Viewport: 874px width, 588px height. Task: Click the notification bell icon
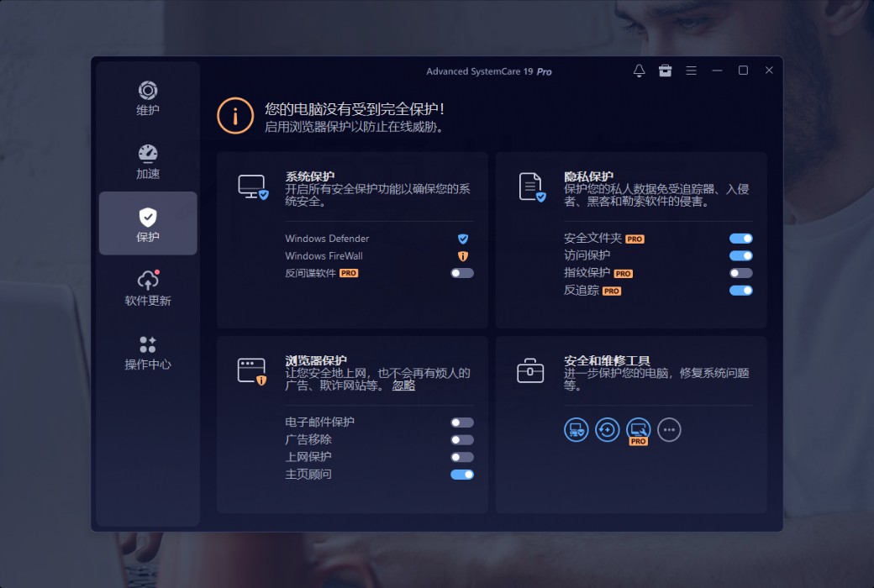coord(639,71)
